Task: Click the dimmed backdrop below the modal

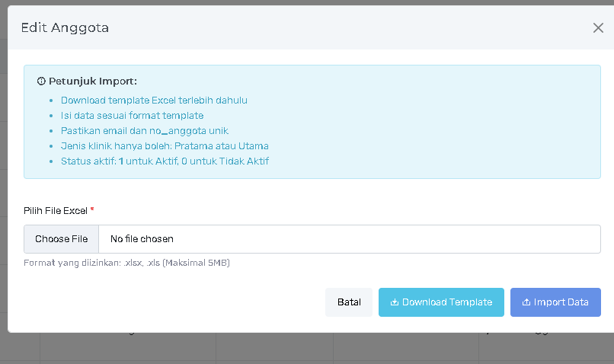Action: (x=305, y=349)
